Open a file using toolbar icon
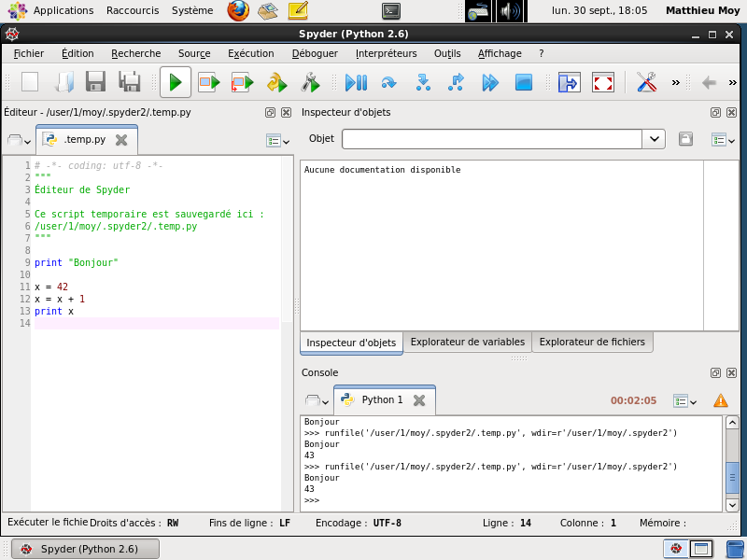Screen dimensions: 747x560 coord(63,82)
